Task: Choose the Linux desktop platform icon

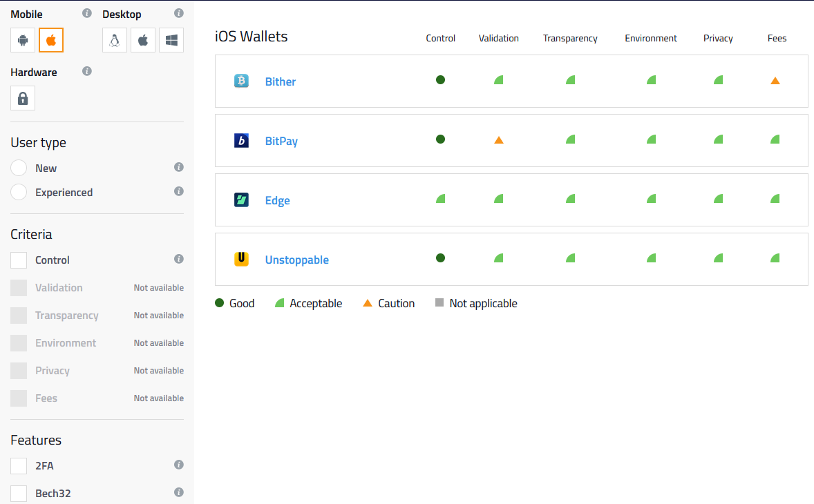Action: pyautogui.click(x=115, y=41)
